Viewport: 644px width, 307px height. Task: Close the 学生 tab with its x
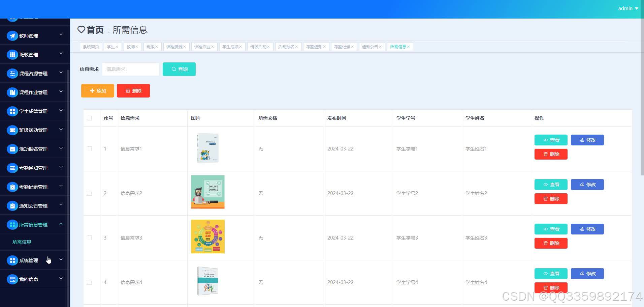[x=117, y=47]
